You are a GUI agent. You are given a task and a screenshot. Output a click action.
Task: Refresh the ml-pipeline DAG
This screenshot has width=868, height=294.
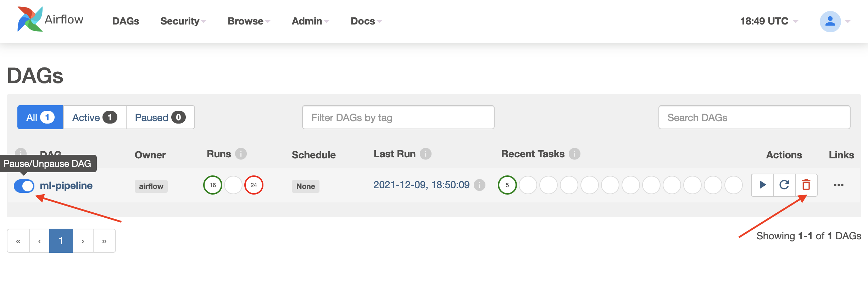[x=784, y=185]
